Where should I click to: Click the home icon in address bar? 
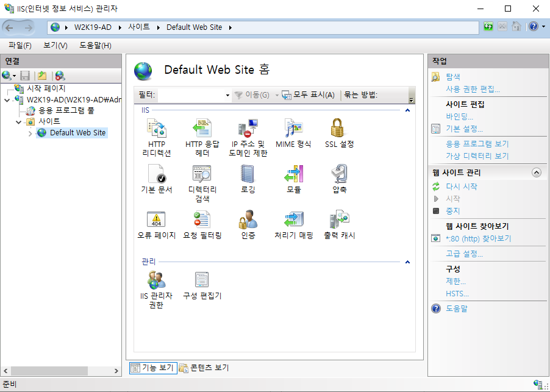516,27
